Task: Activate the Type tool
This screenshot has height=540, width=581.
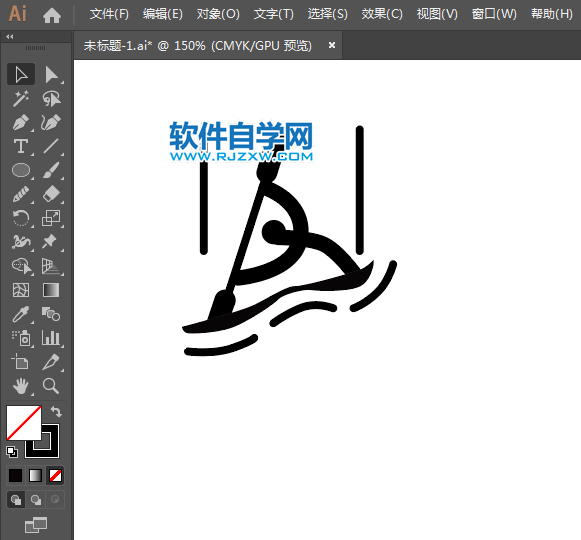Action: [21, 146]
